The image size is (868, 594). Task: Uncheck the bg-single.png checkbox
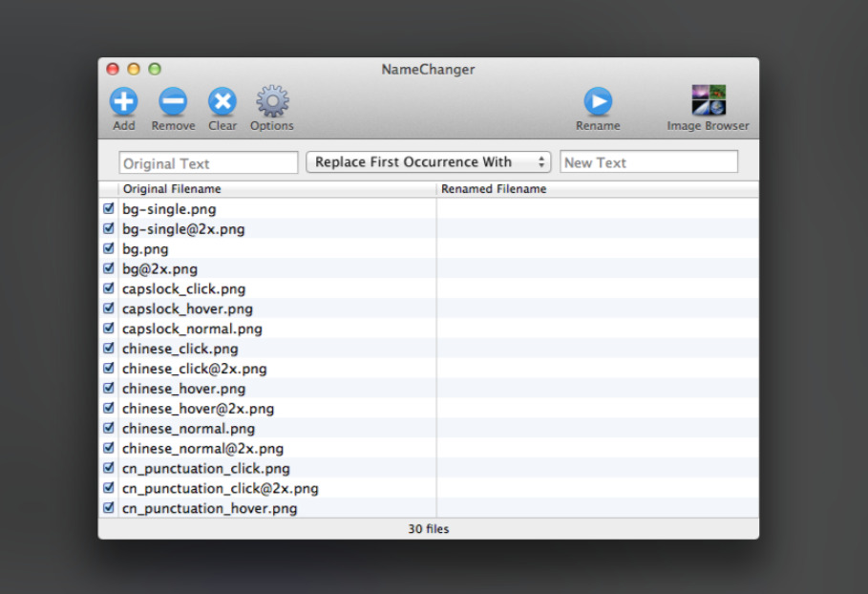pos(109,208)
